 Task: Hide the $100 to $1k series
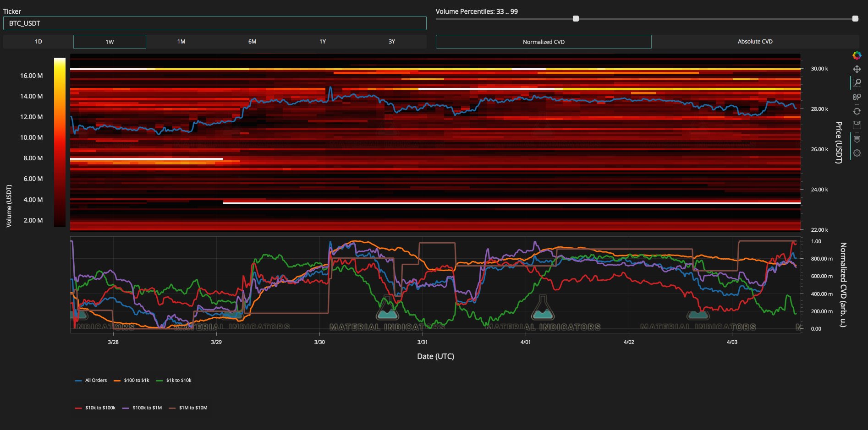point(132,381)
